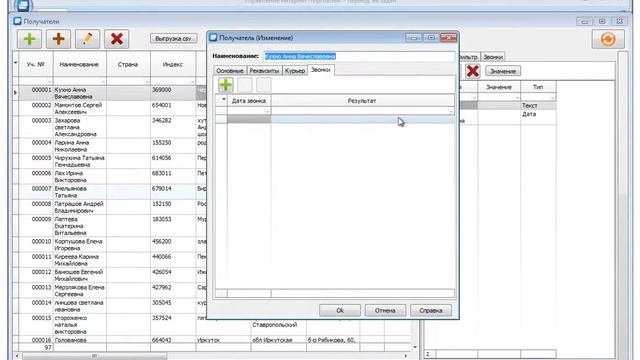640x360 pixels.
Task: Click the Наименование input field in dialog
Action: click(x=358, y=56)
